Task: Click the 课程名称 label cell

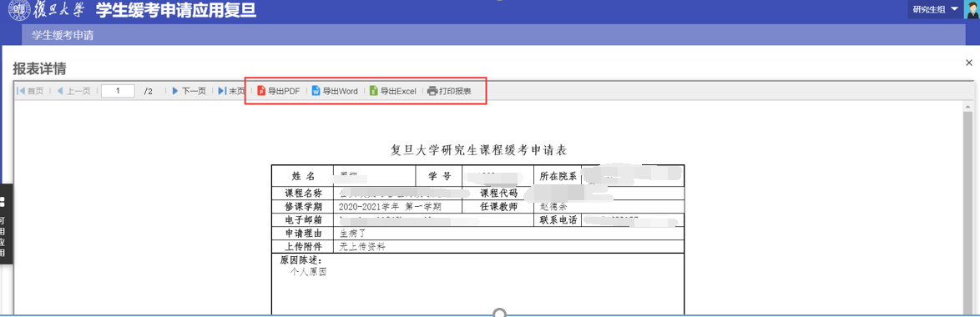Action: 303,194
